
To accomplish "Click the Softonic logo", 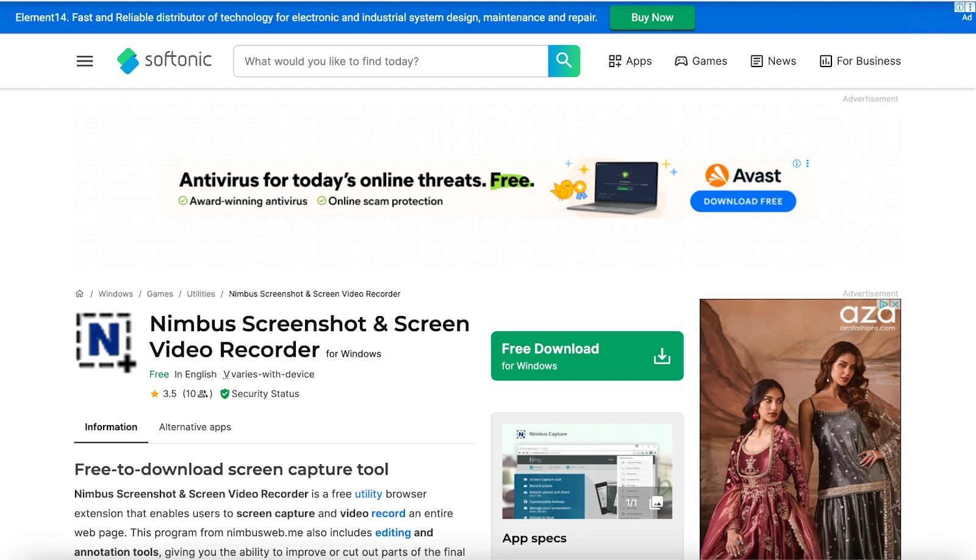I will point(164,60).
